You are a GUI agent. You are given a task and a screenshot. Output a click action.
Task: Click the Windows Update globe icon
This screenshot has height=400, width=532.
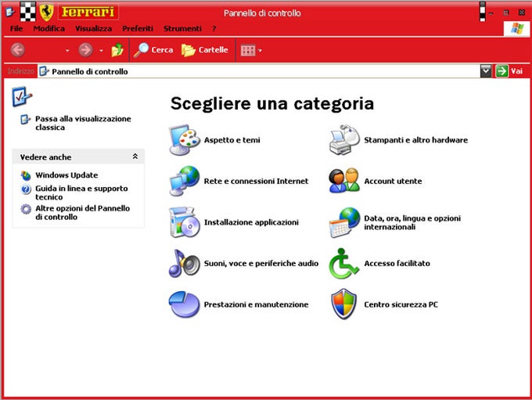click(26, 175)
